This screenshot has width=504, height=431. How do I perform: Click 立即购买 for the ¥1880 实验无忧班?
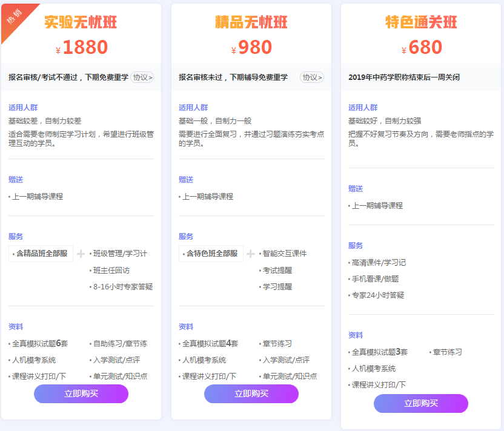[81, 393]
